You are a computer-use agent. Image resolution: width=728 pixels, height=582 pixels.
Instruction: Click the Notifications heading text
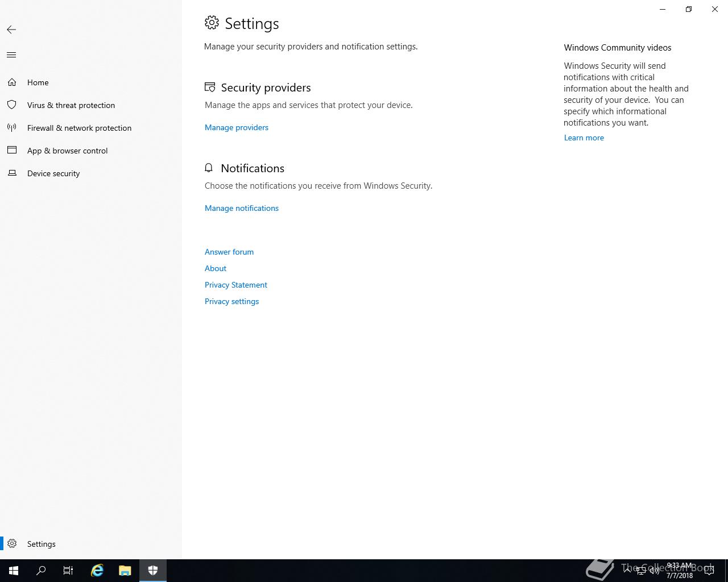pyautogui.click(x=253, y=168)
